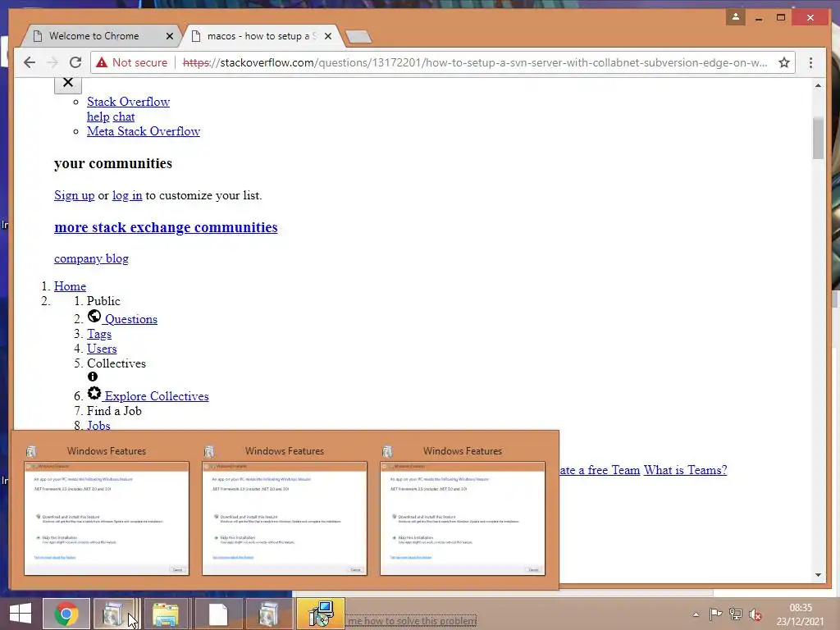This screenshot has height=630, width=840.
Task: Click the scrollbar up arrow
Action: 818,85
